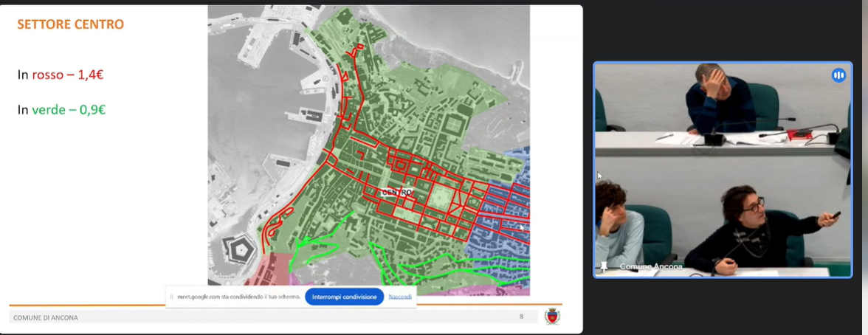Hide the sharing bar via Nascondi
The height and width of the screenshot is (335, 868).
click(x=400, y=297)
